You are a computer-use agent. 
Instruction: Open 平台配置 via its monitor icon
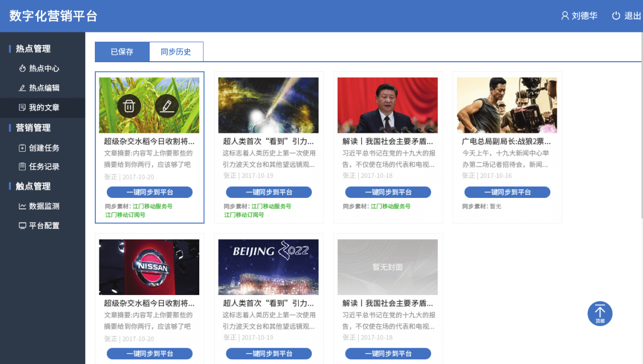[x=22, y=225]
